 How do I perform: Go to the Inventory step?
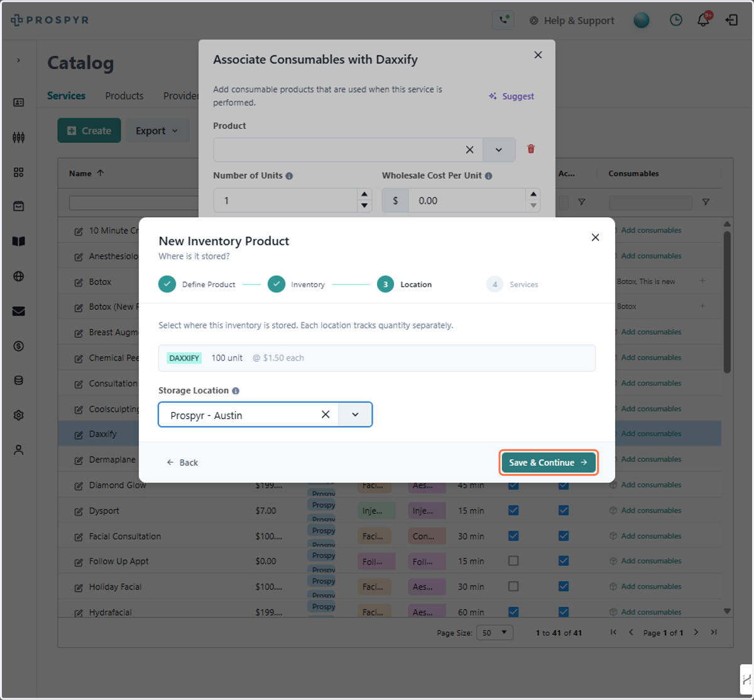tap(296, 285)
